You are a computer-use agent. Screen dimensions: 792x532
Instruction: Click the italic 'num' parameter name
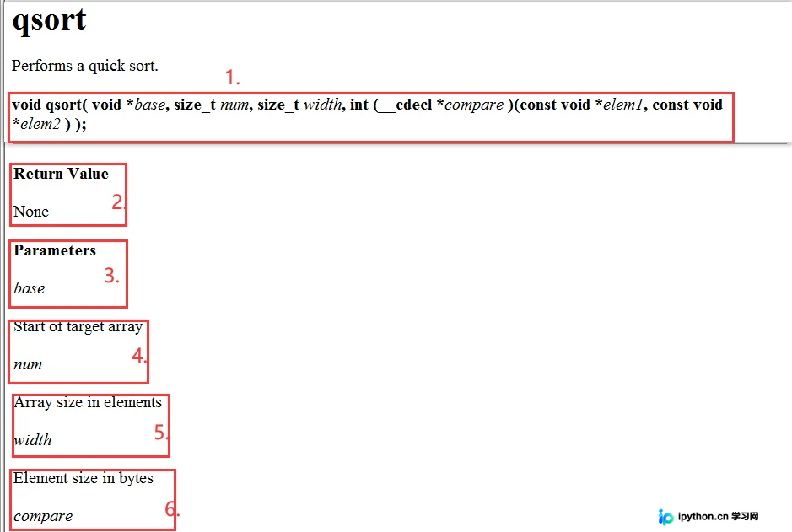pos(28,364)
